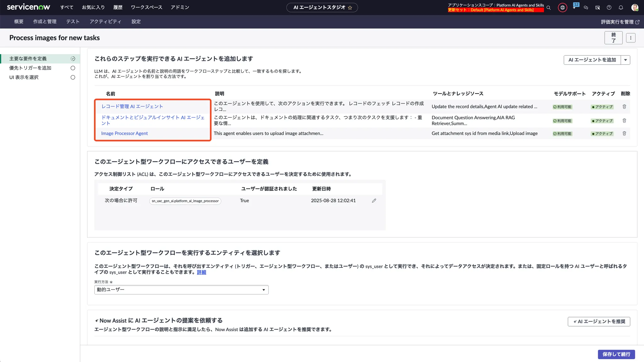Favorite AI エージェントスタジオ with the star icon
The image size is (644, 362).
350,8
